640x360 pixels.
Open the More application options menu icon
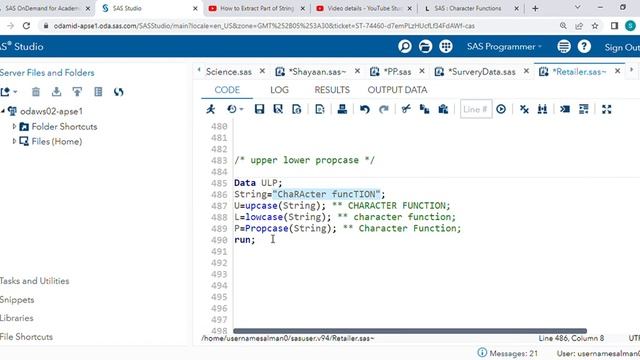point(564,47)
